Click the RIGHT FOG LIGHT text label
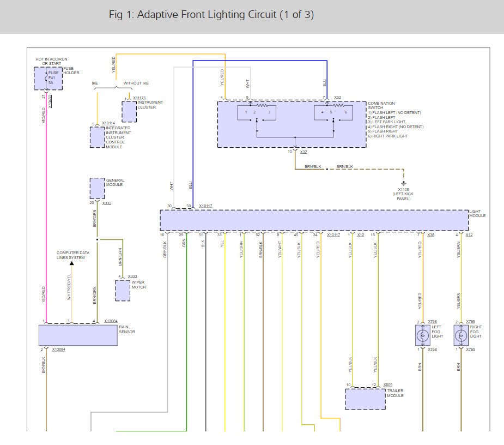This screenshot has height=445, width=504. [x=476, y=332]
